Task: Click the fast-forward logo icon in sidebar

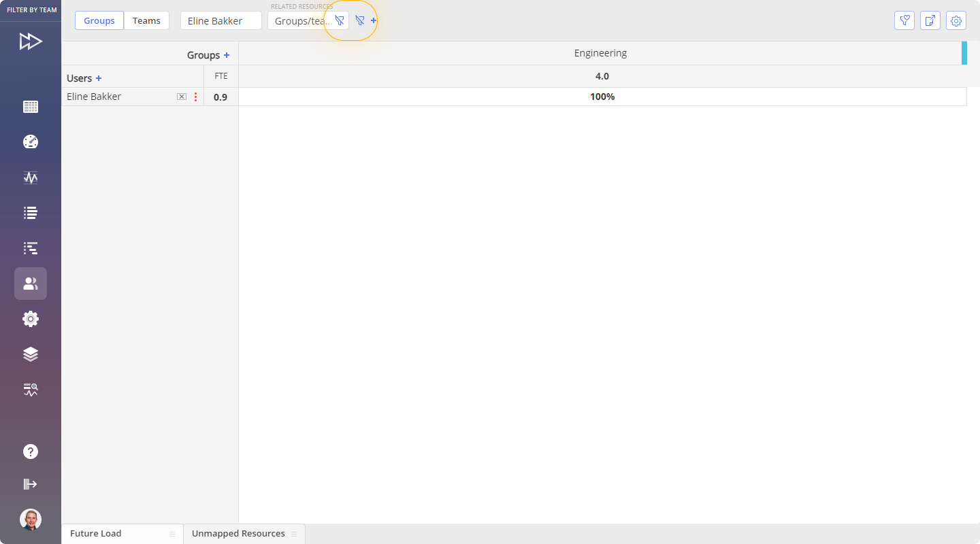Action: pyautogui.click(x=31, y=41)
